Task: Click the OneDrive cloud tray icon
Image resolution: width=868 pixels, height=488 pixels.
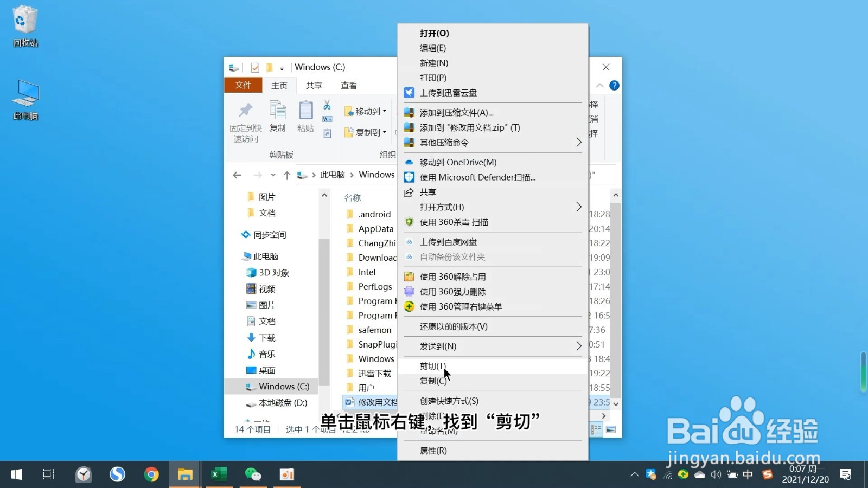Action: point(700,475)
